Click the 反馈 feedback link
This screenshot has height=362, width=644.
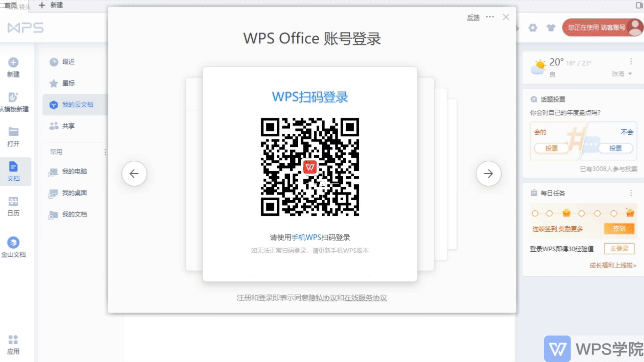(473, 17)
